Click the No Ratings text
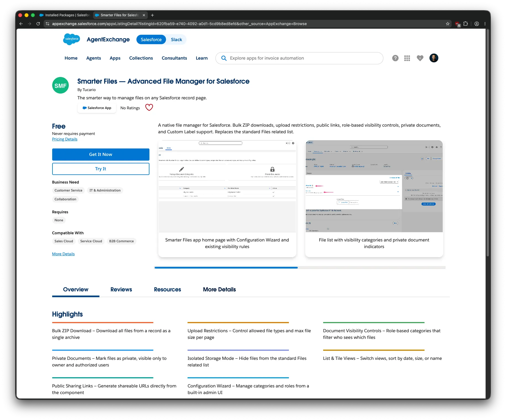506x420 pixels. coord(130,108)
